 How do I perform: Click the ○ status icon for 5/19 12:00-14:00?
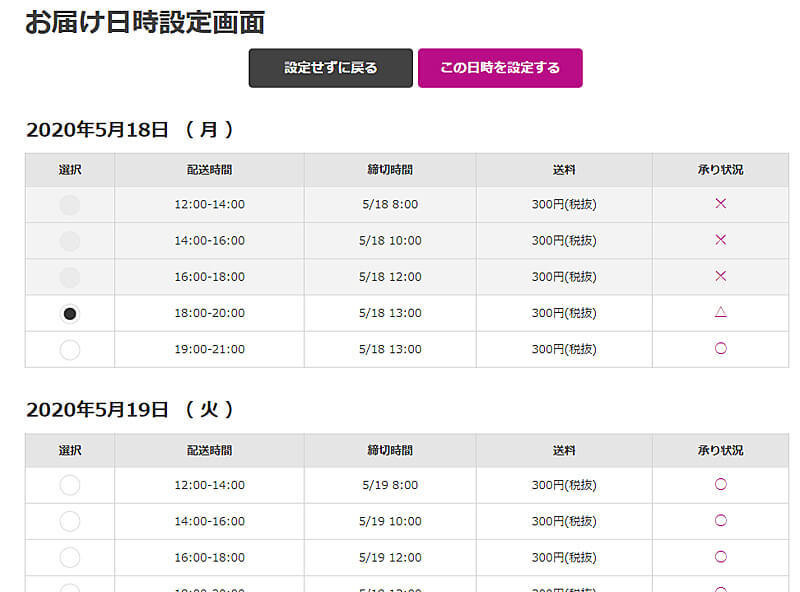coord(720,484)
